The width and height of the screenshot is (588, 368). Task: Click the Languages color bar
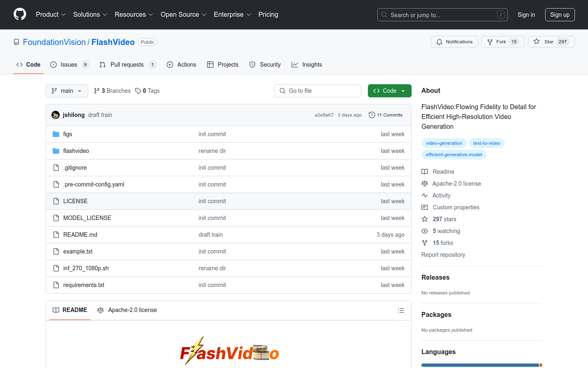coord(482,365)
